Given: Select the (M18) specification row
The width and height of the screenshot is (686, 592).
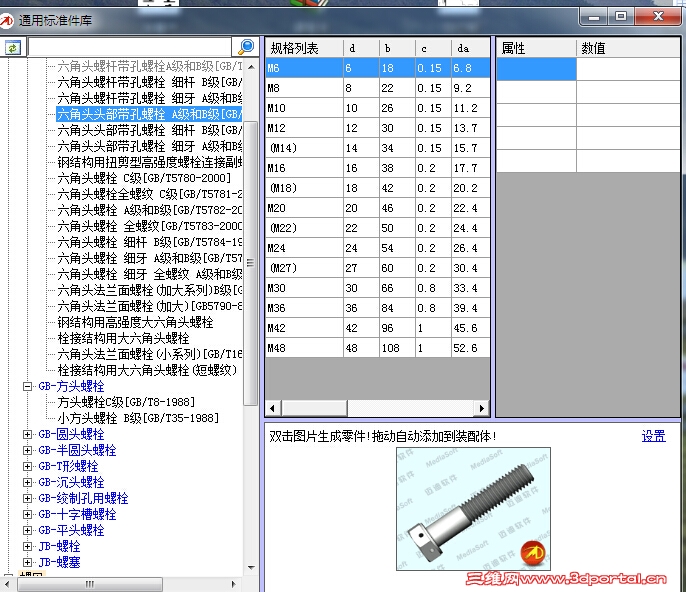Looking at the screenshot, I should pyautogui.click(x=378, y=188).
